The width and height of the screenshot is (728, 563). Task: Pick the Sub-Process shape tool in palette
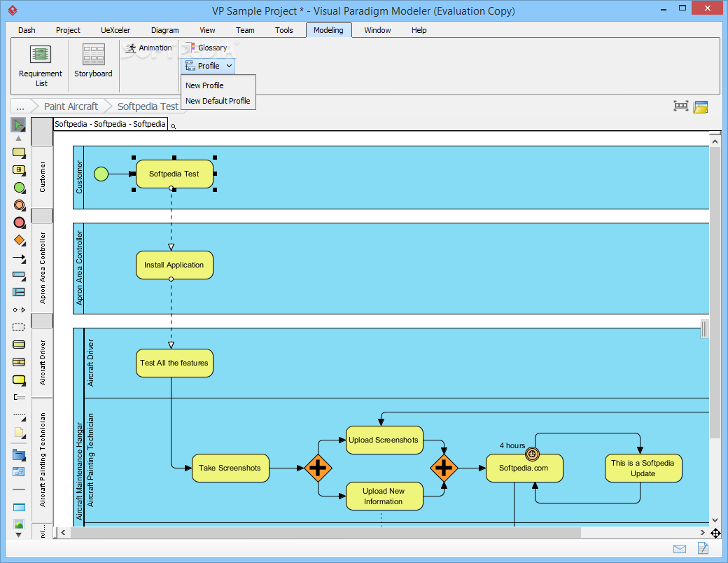coord(19,170)
